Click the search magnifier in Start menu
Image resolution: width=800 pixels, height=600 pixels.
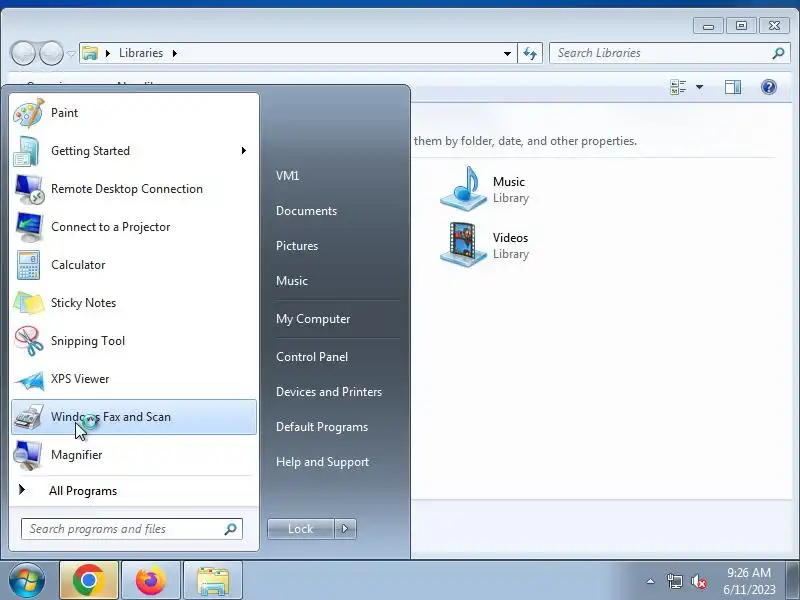(x=230, y=529)
